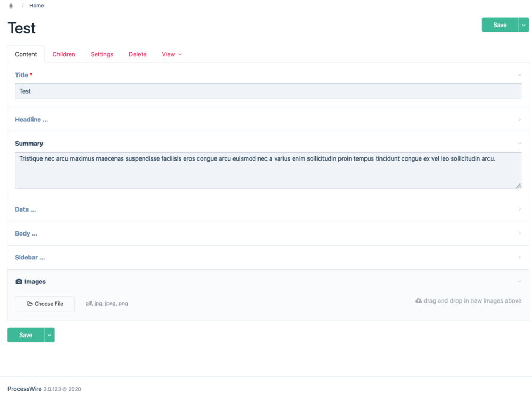Expand the Sidebar field section
The image size is (532, 394).
[30, 257]
